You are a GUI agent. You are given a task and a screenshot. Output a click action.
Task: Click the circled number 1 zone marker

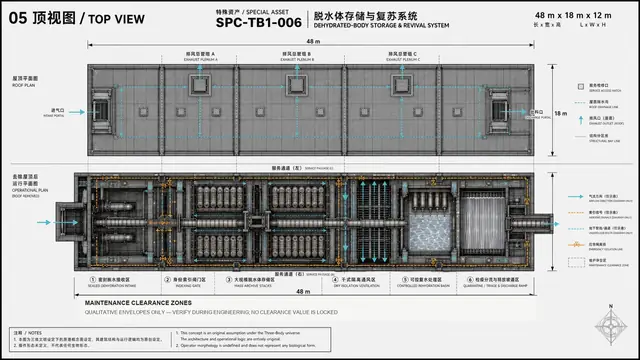(93, 280)
